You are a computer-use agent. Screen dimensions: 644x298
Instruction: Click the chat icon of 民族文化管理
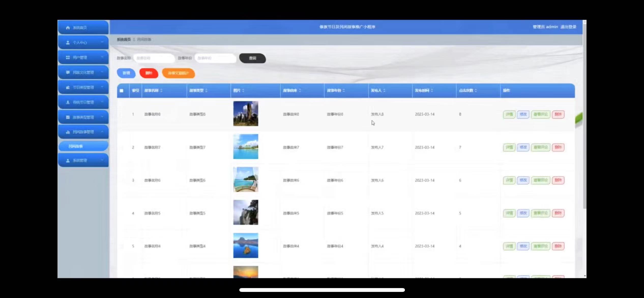[68, 72]
